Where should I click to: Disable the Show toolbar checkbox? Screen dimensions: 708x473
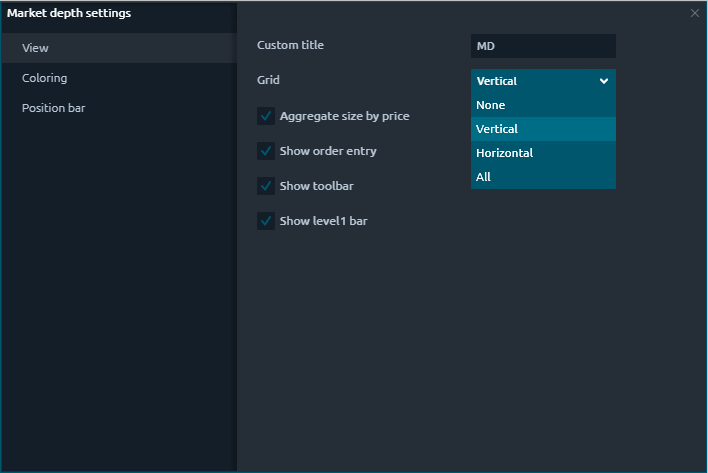click(266, 186)
